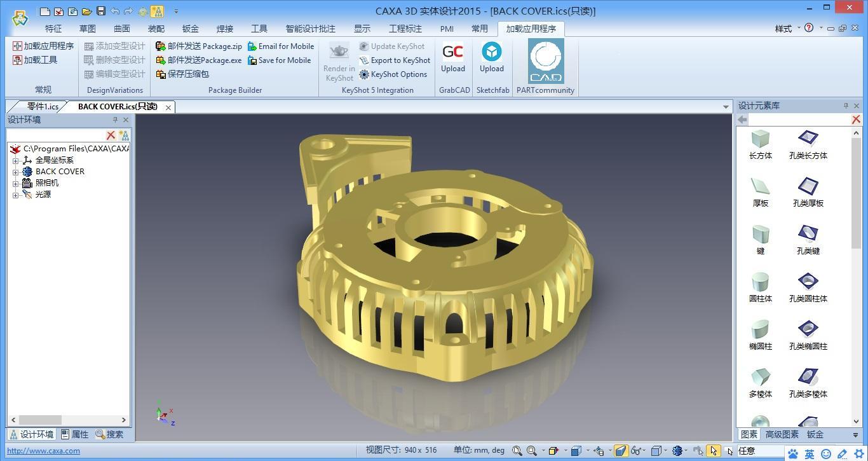Select the 椭圆柱 catalog element

(761, 336)
